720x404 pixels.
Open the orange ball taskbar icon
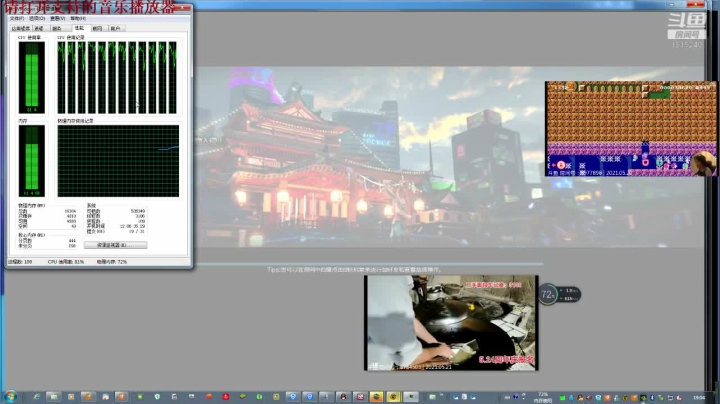[x=209, y=397]
